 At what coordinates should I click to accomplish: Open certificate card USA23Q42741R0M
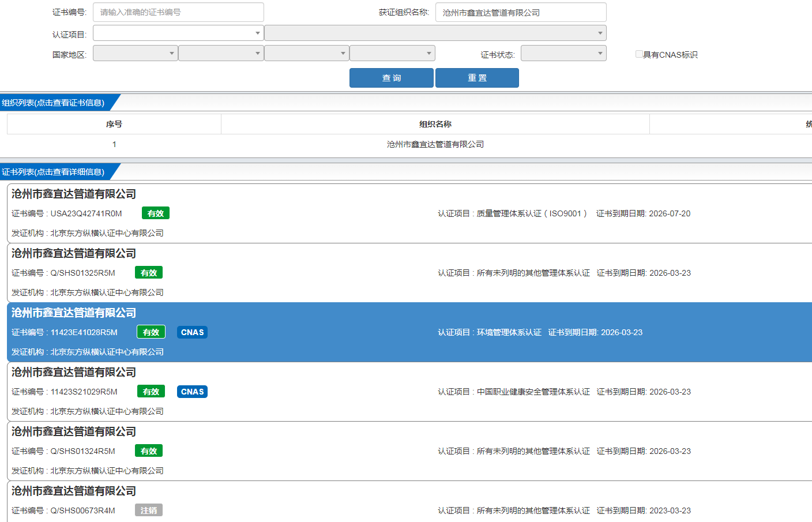click(x=409, y=213)
